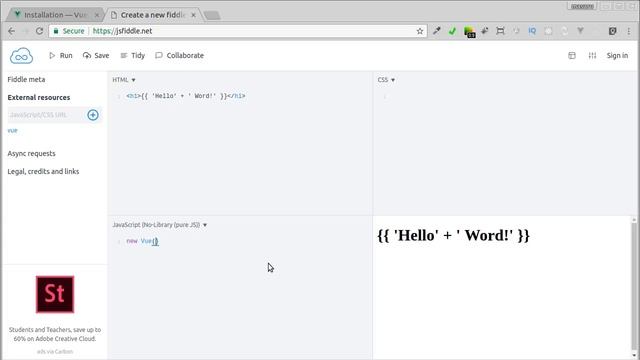Image resolution: width=640 pixels, height=360 pixels.
Task: Bookmark this page with the star
Action: tap(420, 31)
